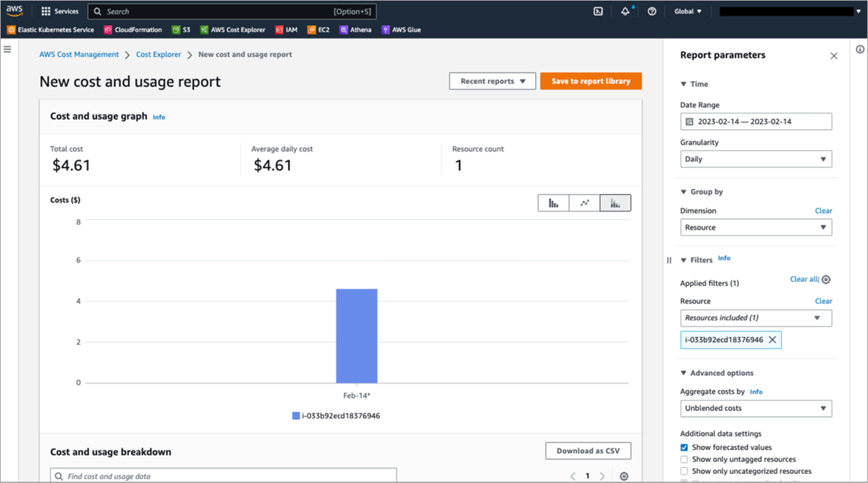Collapse the Filters section
Viewport: 868px width, 483px height.
[696, 259]
